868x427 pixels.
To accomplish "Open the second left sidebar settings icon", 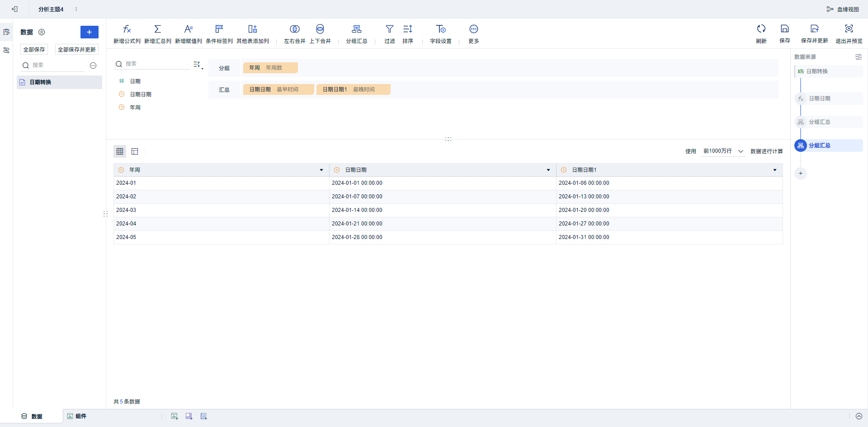I will click(6, 50).
